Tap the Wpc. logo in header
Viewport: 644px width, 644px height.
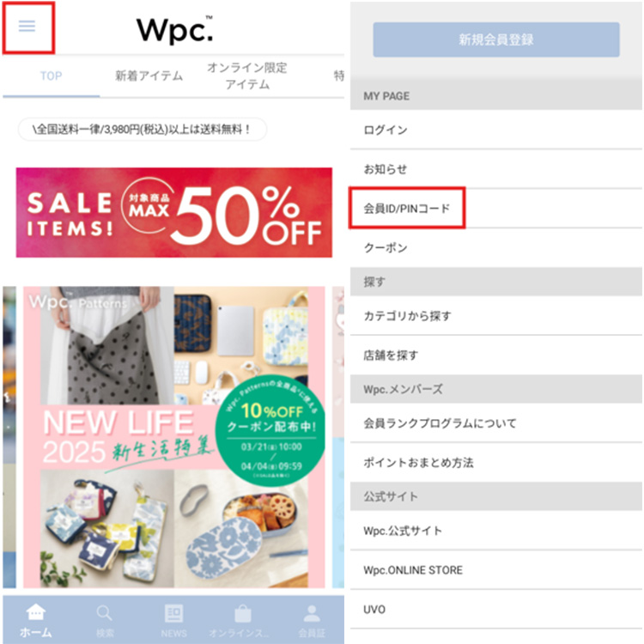[175, 30]
